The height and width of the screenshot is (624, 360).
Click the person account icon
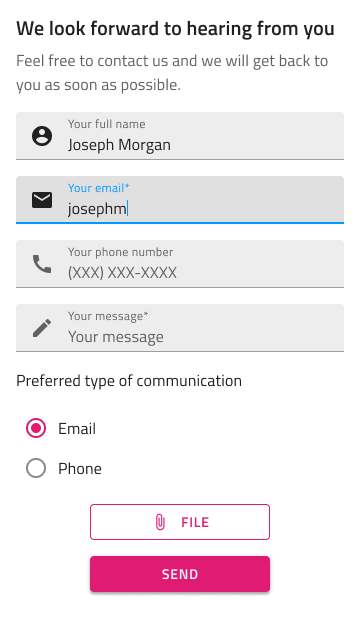(42, 136)
